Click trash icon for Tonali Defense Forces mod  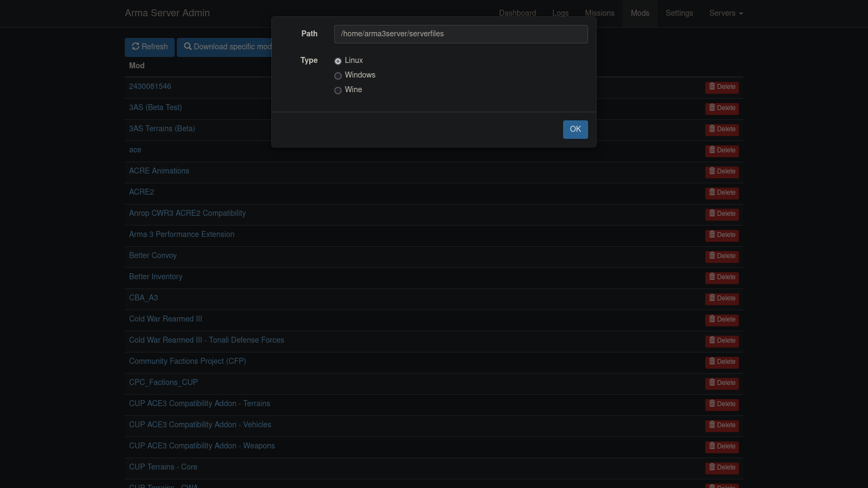[x=712, y=341]
